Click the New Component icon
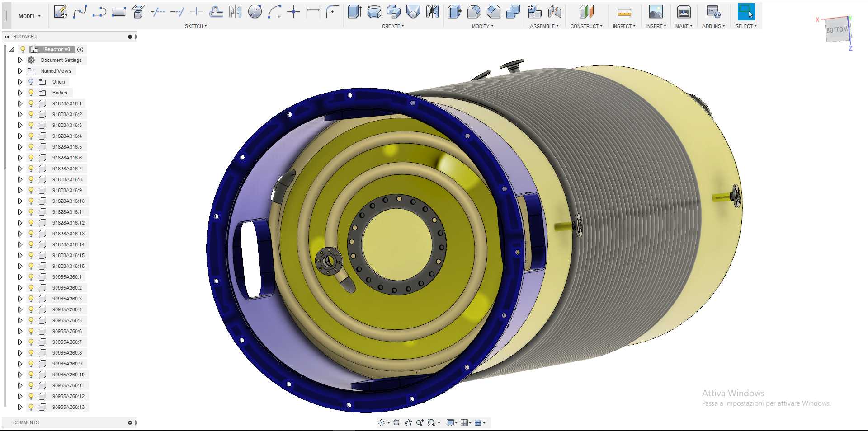 click(535, 12)
